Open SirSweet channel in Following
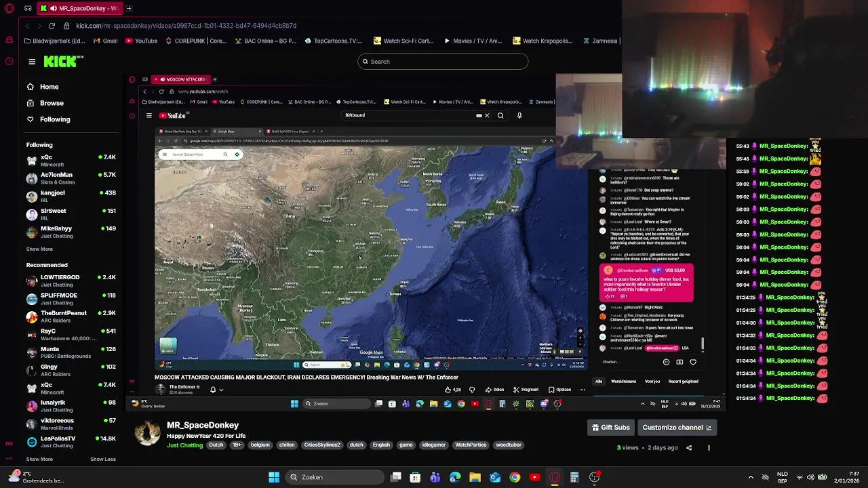This screenshot has height=488, width=868. [71, 214]
